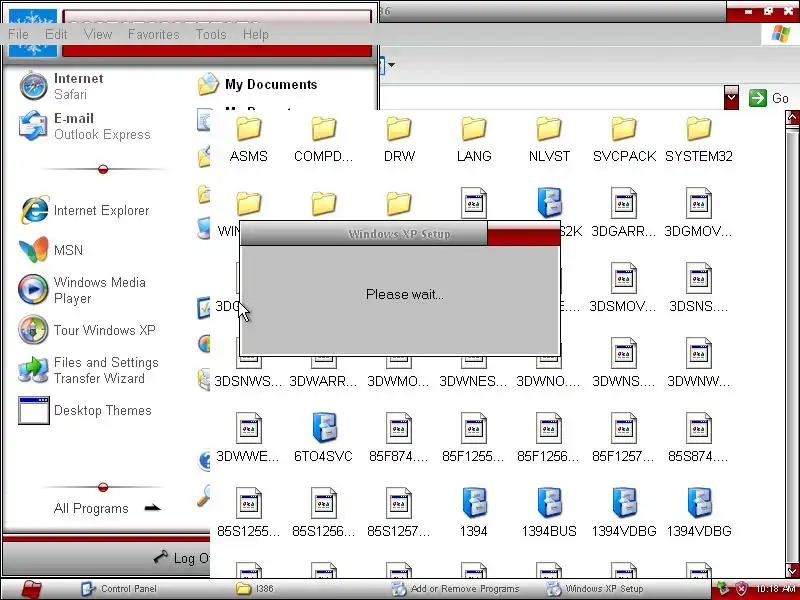The image size is (800, 600).
Task: Open My Documents in the Start menu
Action: (258, 84)
